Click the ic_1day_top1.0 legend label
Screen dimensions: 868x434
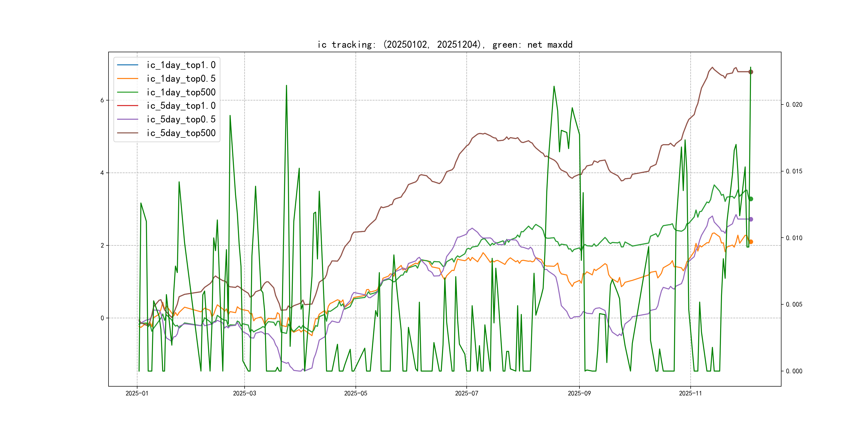(x=181, y=65)
